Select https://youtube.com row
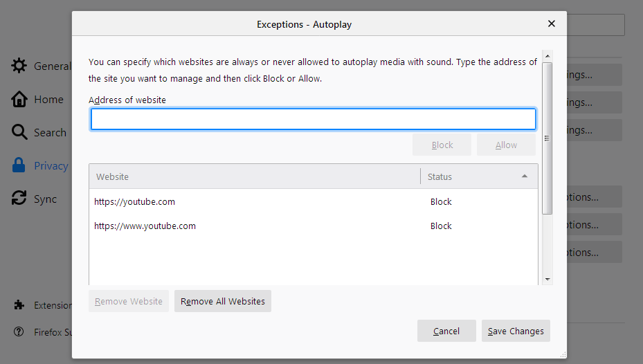 point(314,201)
